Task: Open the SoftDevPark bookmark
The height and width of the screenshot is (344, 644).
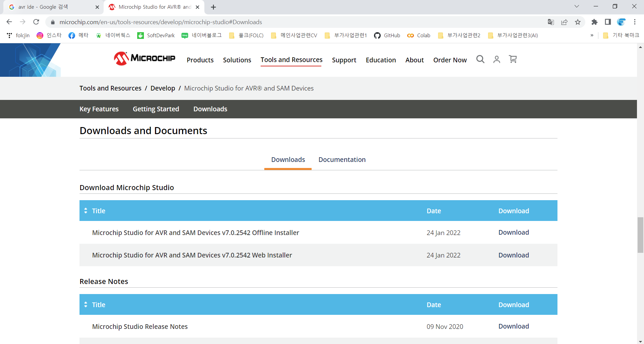Action: pyautogui.click(x=156, y=35)
